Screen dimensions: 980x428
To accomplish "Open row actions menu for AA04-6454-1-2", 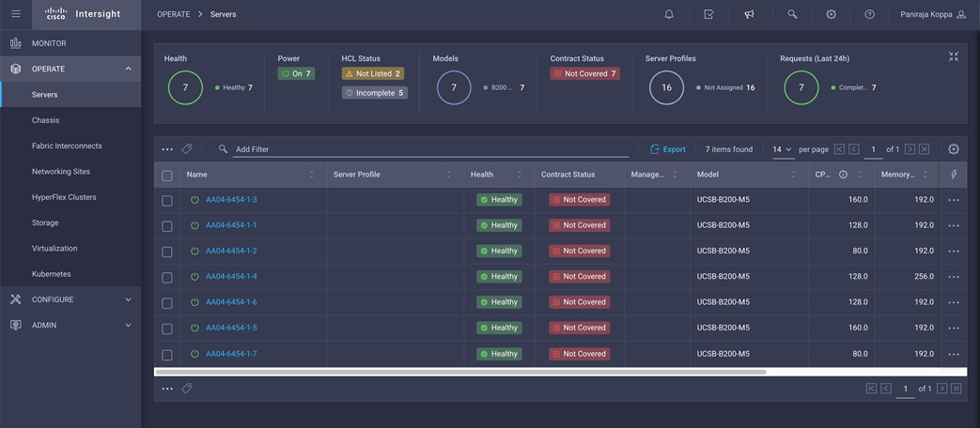I will pyautogui.click(x=953, y=252).
